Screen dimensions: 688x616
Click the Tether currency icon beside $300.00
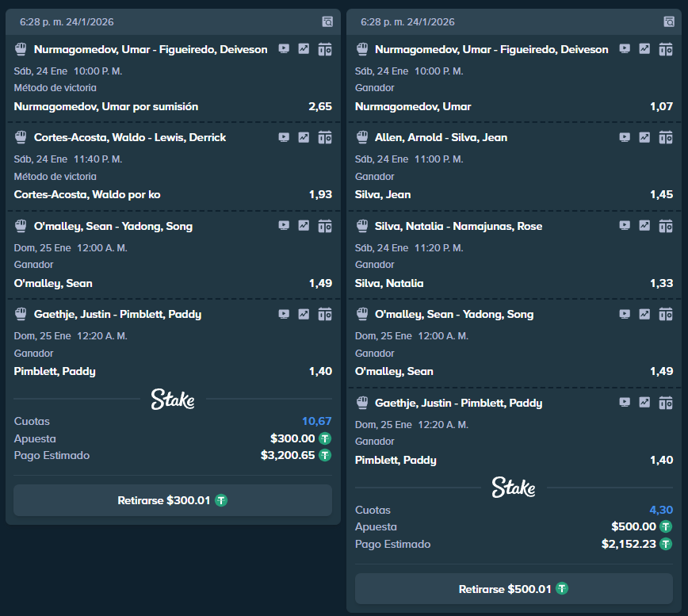[x=325, y=438]
